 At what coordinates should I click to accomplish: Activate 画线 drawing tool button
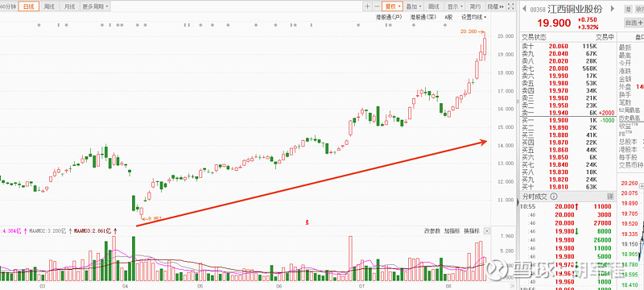434,6
